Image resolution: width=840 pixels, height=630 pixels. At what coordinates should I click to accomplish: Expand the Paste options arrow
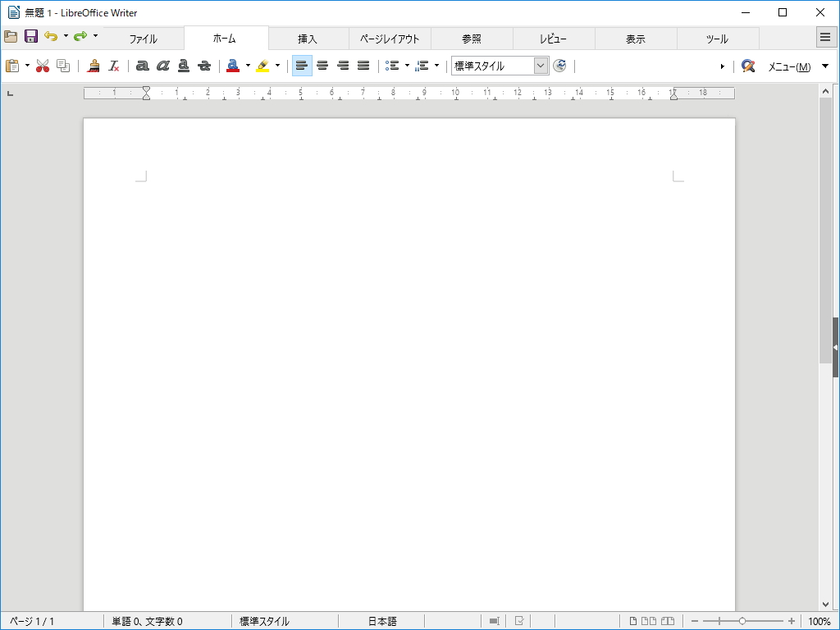[x=27, y=66]
